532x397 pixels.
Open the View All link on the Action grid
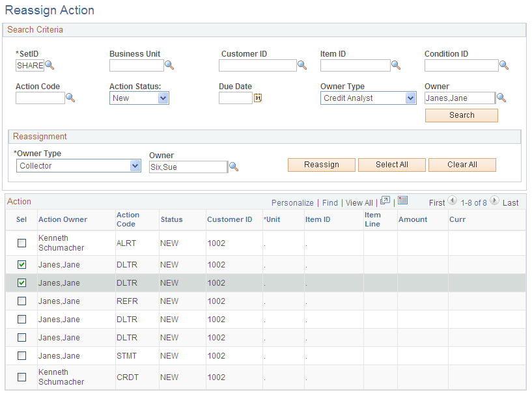coord(359,202)
